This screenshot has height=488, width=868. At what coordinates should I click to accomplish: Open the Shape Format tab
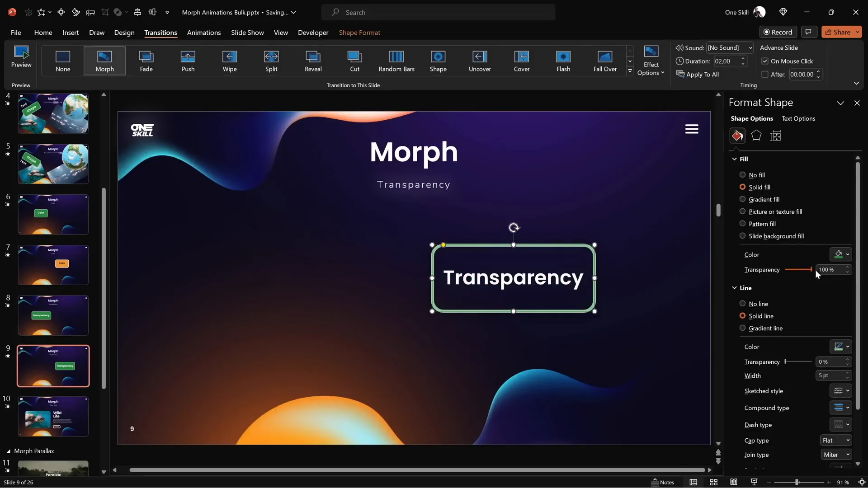(359, 33)
